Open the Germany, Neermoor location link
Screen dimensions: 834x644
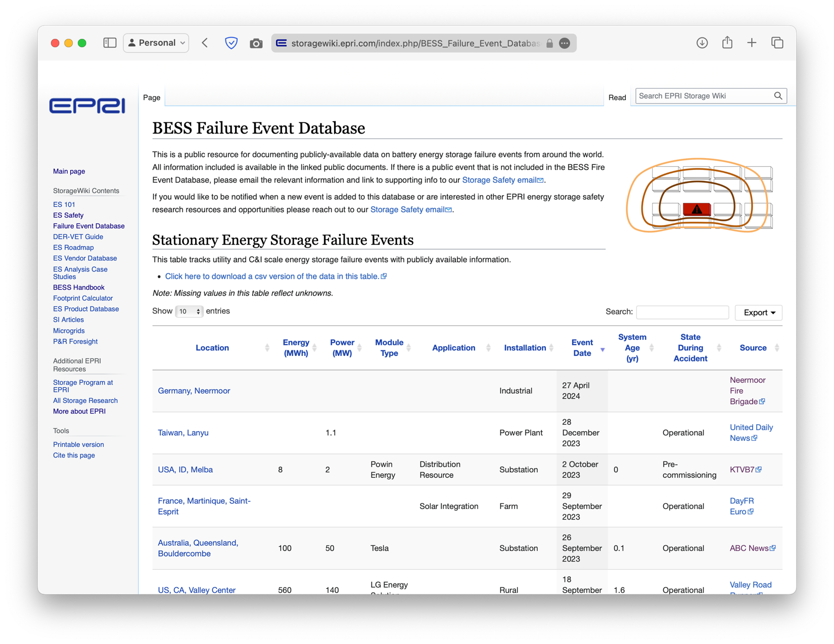[194, 391]
